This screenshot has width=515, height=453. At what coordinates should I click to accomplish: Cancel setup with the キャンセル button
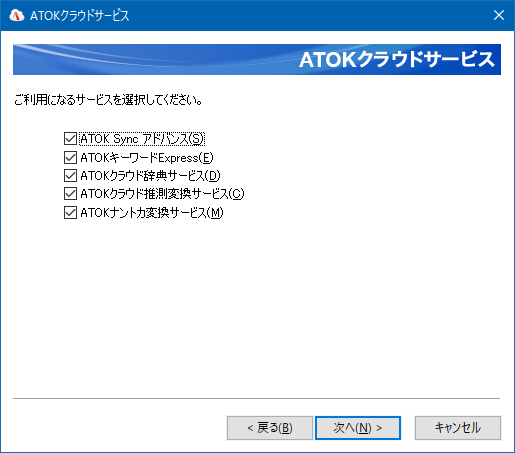pyautogui.click(x=458, y=428)
